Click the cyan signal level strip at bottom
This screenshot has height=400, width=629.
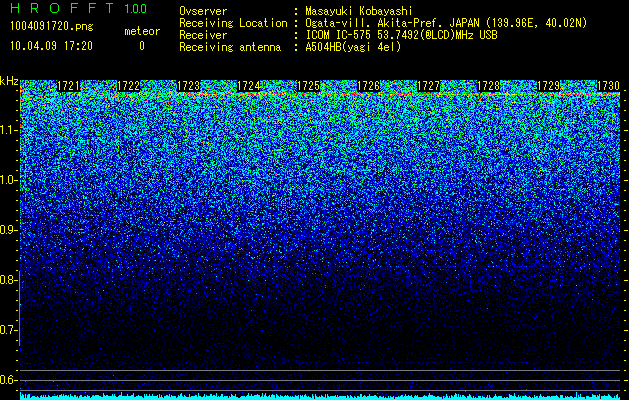320,396
